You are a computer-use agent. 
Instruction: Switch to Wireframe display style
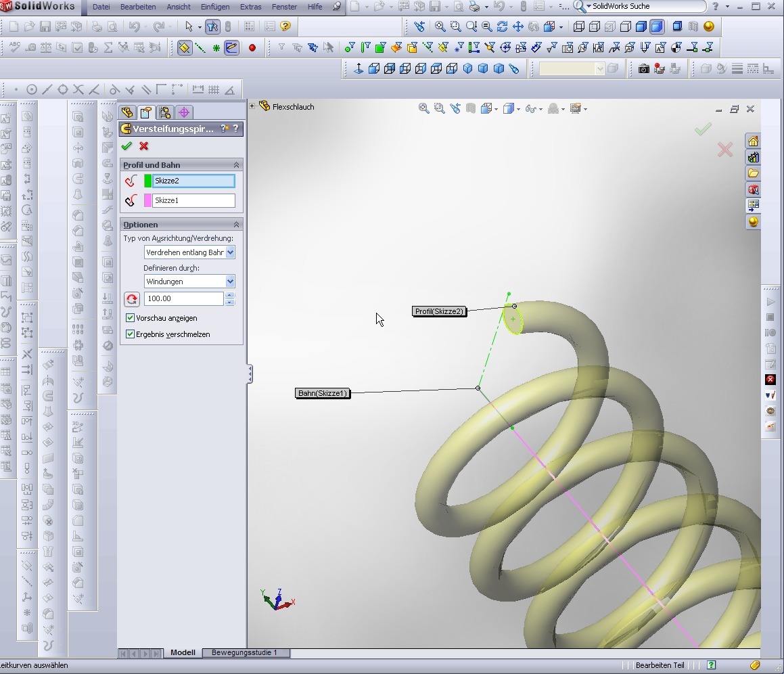point(579,26)
